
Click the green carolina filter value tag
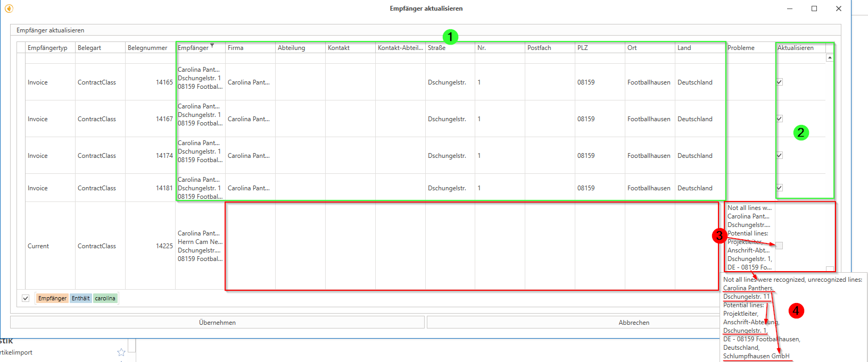pyautogui.click(x=105, y=298)
